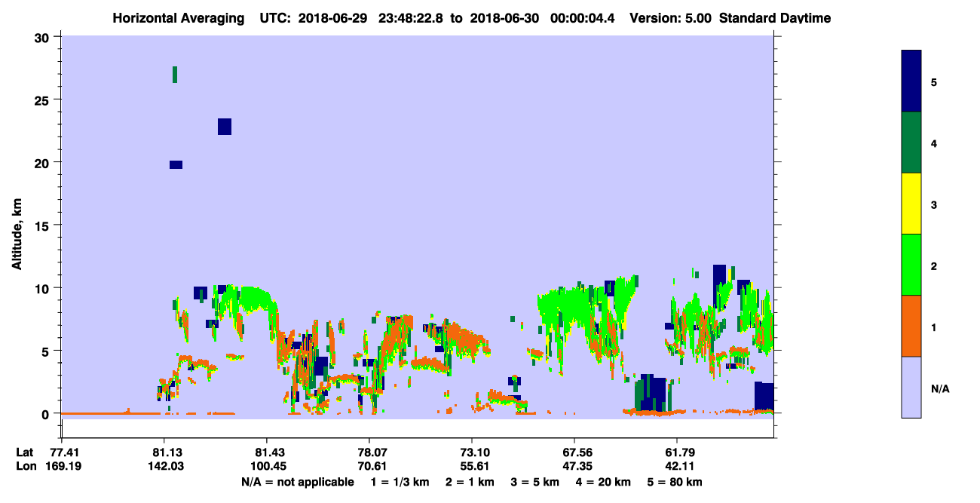Click the 'Lat' row label

25,452
